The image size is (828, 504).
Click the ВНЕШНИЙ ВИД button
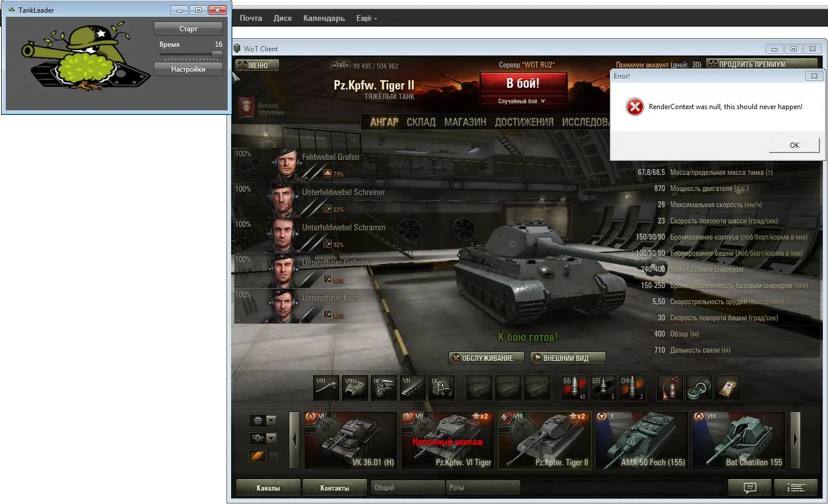click(x=567, y=358)
